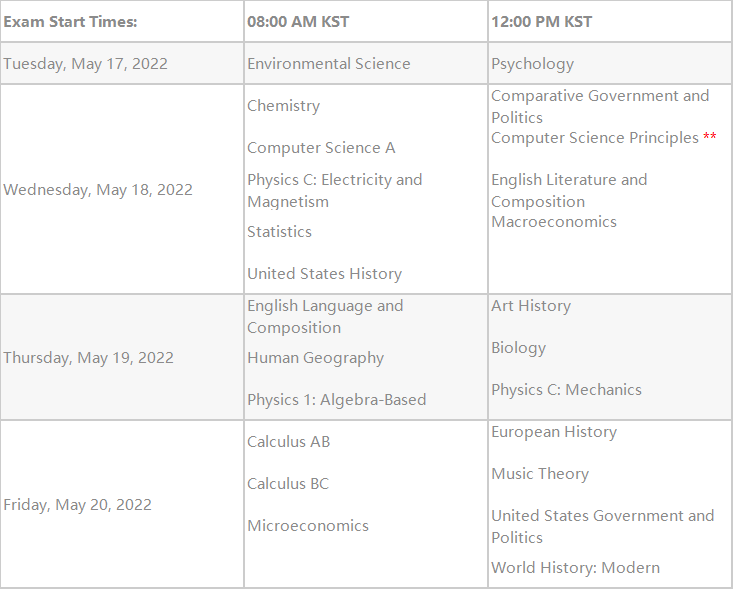Screen dimensions: 733x589
Task: Click Physics 1: Algebra-Based exam text
Action: coord(337,400)
